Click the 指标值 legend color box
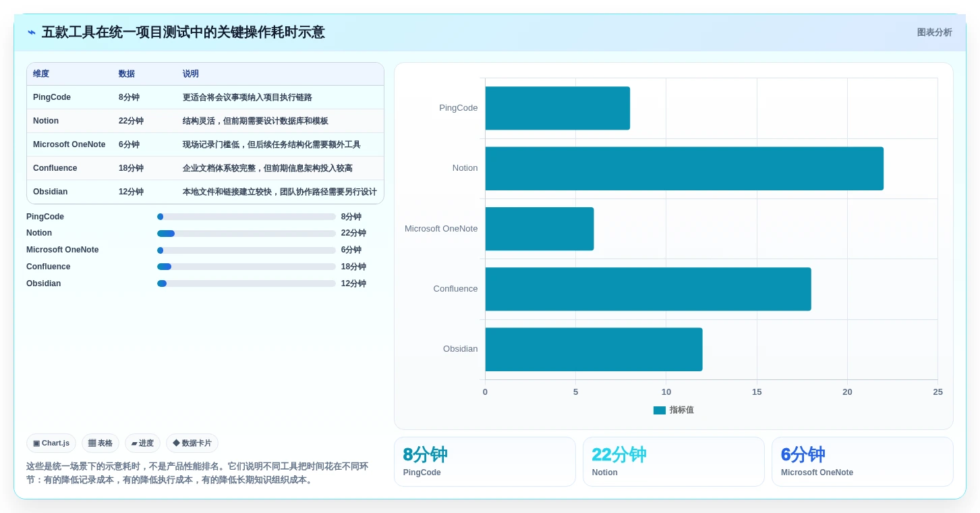Image resolution: width=980 pixels, height=513 pixels. click(x=660, y=410)
